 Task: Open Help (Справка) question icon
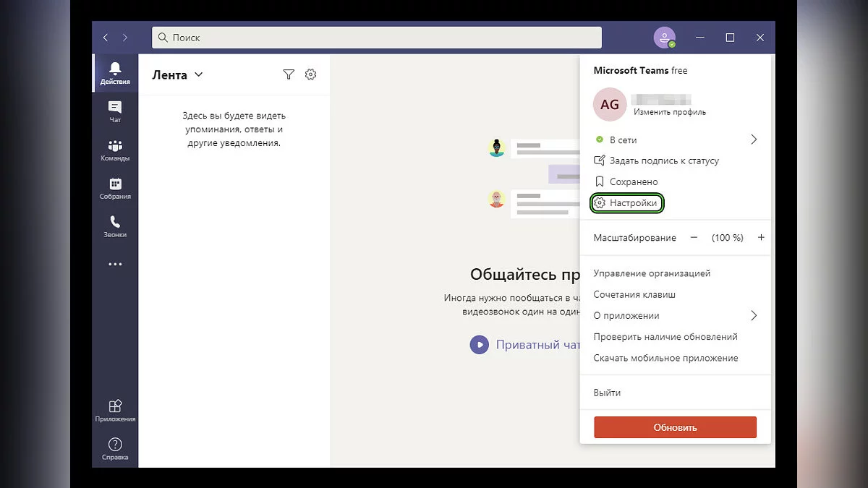point(115,449)
